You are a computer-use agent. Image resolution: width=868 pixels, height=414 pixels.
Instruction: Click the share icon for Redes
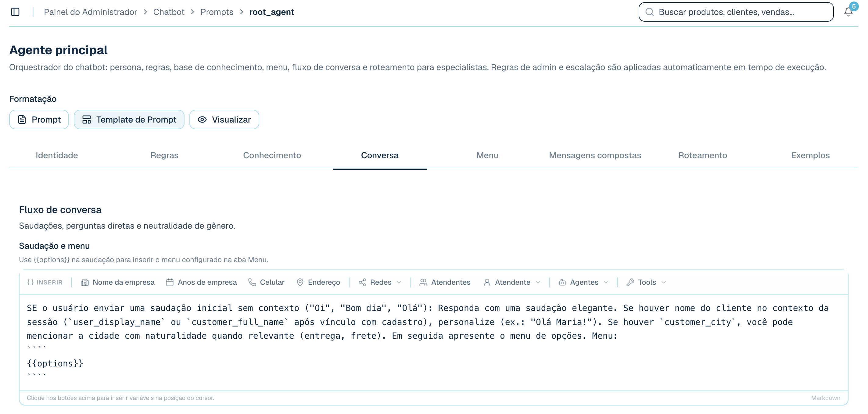[362, 282]
